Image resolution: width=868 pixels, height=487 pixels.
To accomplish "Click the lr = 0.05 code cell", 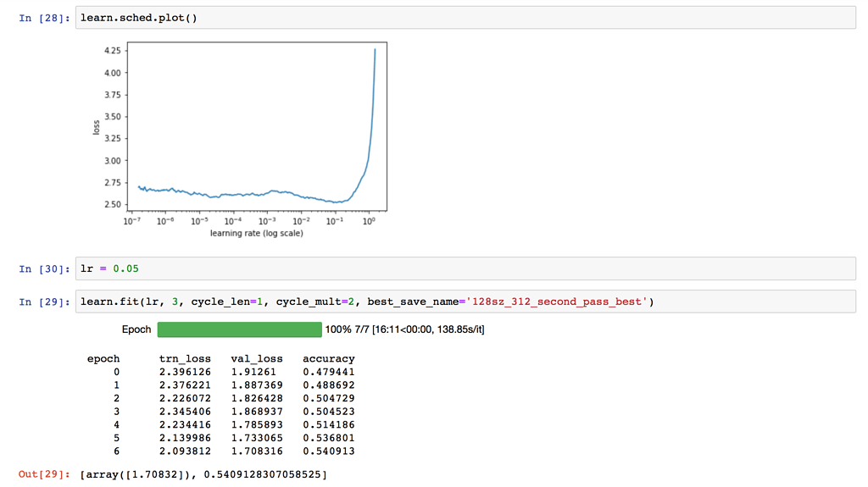I will point(465,268).
